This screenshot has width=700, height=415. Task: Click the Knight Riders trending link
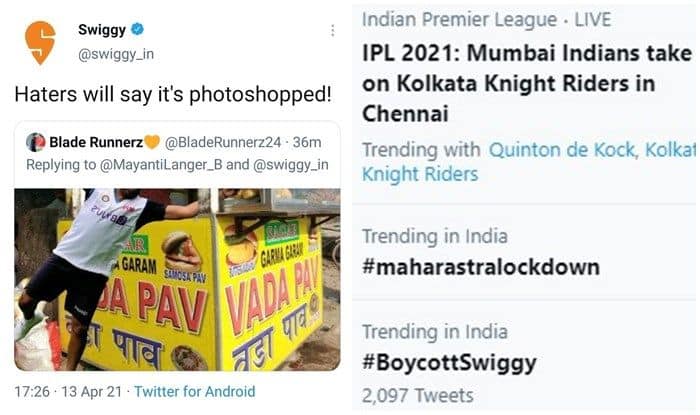tap(420, 174)
